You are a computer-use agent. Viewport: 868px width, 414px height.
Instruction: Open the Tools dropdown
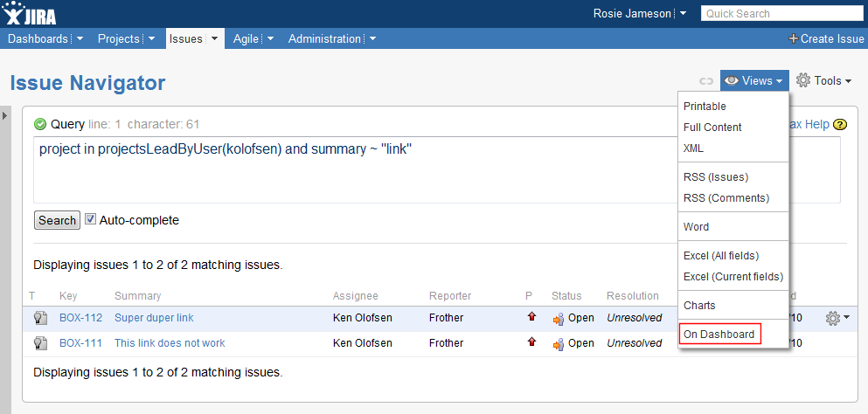coord(823,81)
